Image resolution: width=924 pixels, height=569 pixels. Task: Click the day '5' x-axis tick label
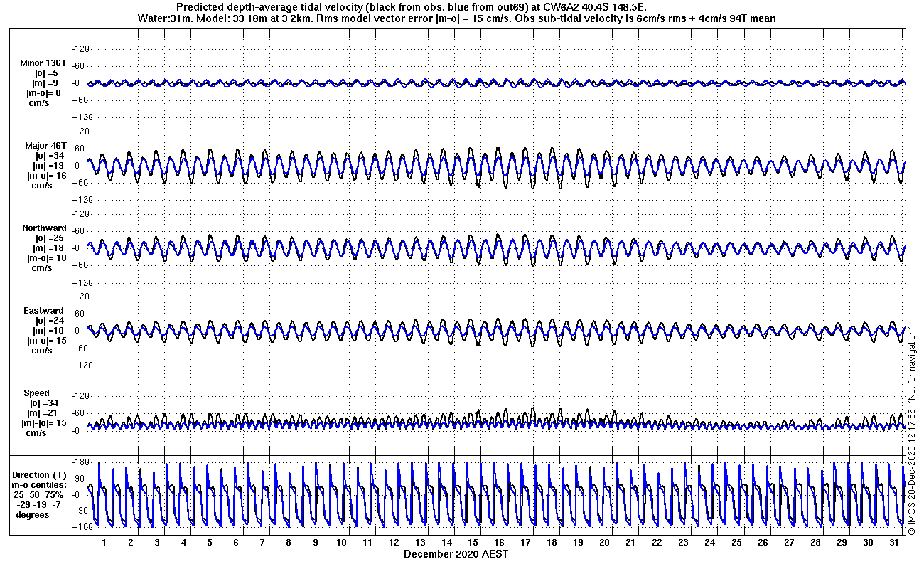pos(210,542)
